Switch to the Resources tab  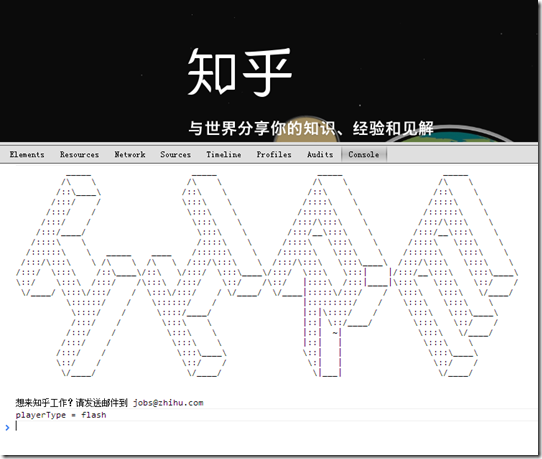pyautogui.click(x=80, y=154)
